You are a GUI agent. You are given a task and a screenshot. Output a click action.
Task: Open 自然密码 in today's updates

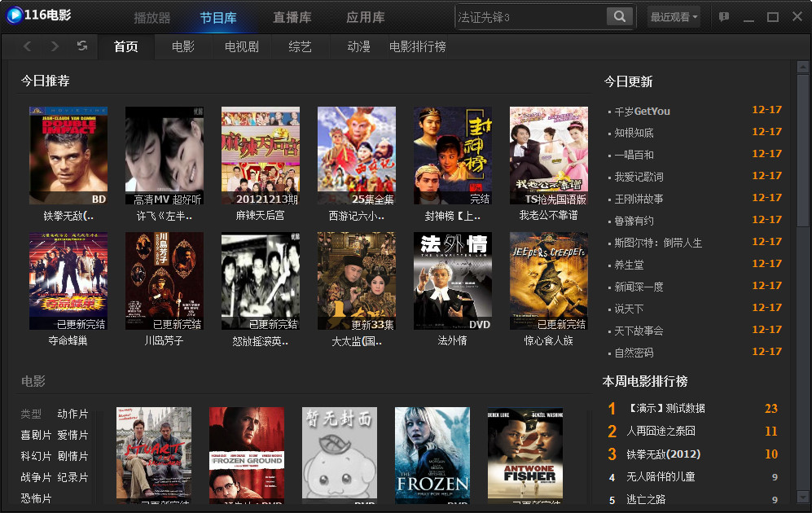634,353
